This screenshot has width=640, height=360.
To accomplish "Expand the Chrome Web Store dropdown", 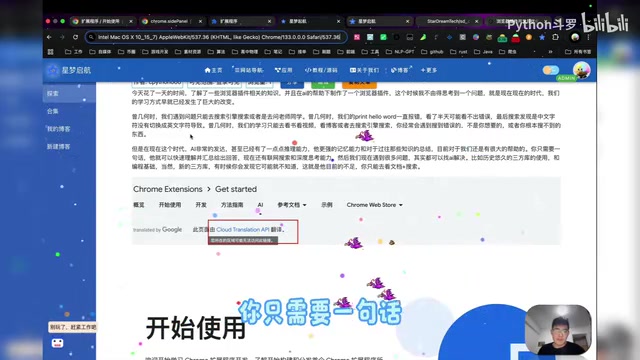I will (375, 205).
